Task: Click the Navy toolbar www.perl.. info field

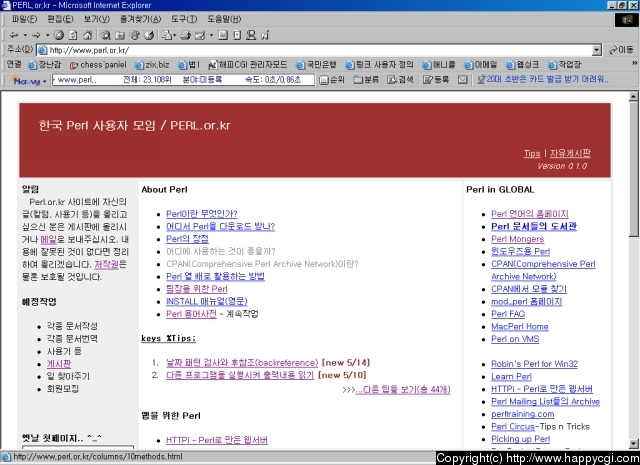Action: click(x=183, y=80)
